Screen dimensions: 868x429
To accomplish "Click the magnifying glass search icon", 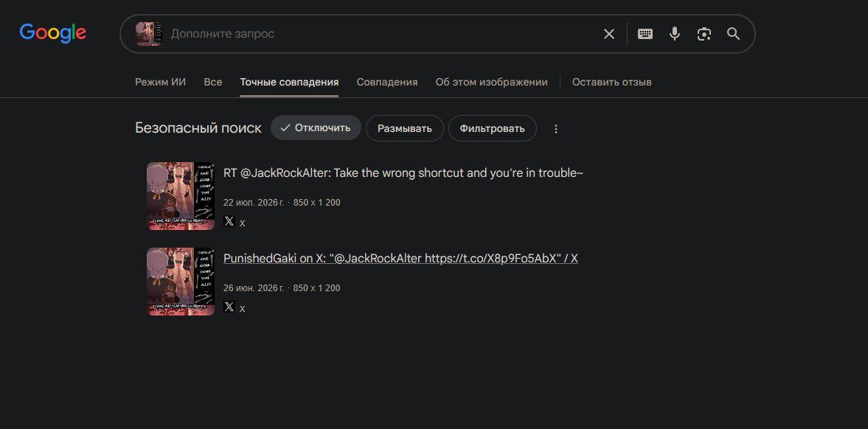I will [x=734, y=34].
